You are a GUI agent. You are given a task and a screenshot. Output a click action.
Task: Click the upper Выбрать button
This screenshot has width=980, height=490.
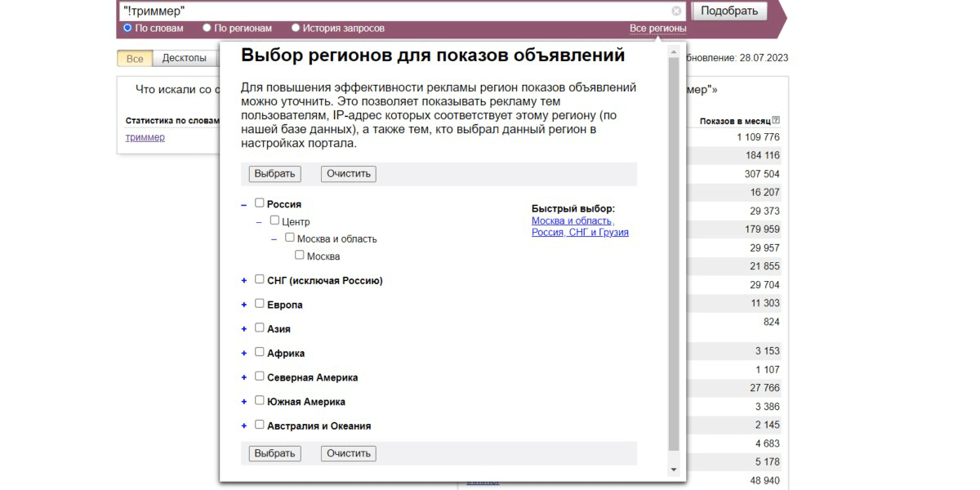click(275, 174)
